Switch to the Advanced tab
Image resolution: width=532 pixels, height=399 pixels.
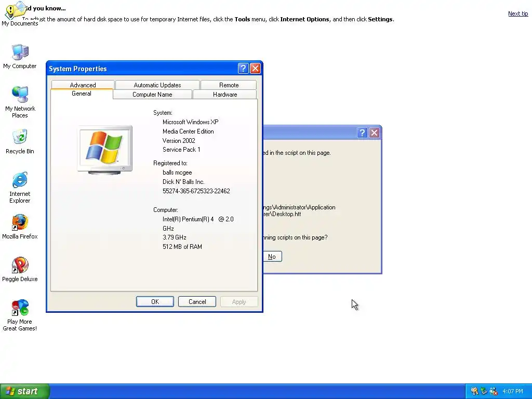pos(83,85)
